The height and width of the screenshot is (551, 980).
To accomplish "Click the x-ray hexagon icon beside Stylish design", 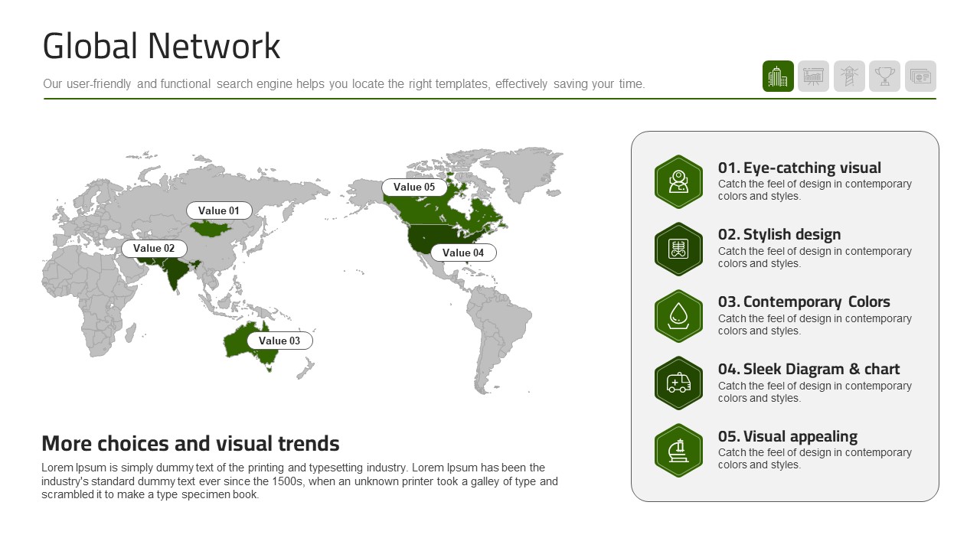I will (x=678, y=249).
